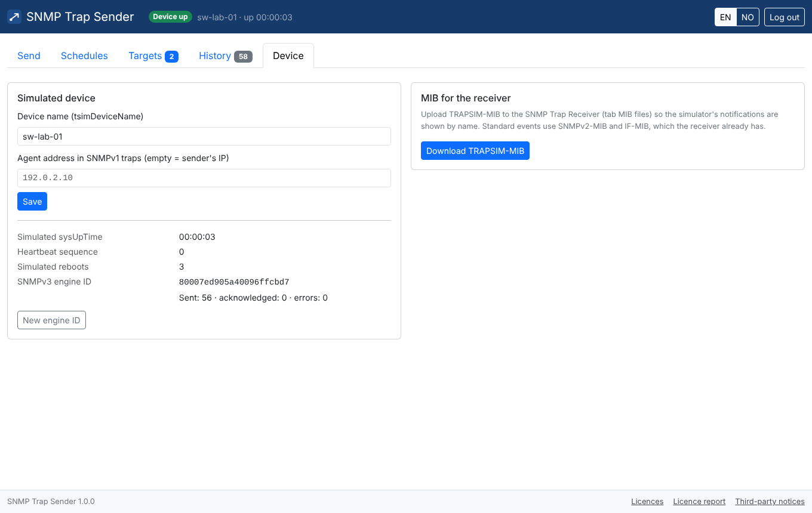Save the simulated device settings
The height and width of the screenshot is (513, 812).
[32, 202]
